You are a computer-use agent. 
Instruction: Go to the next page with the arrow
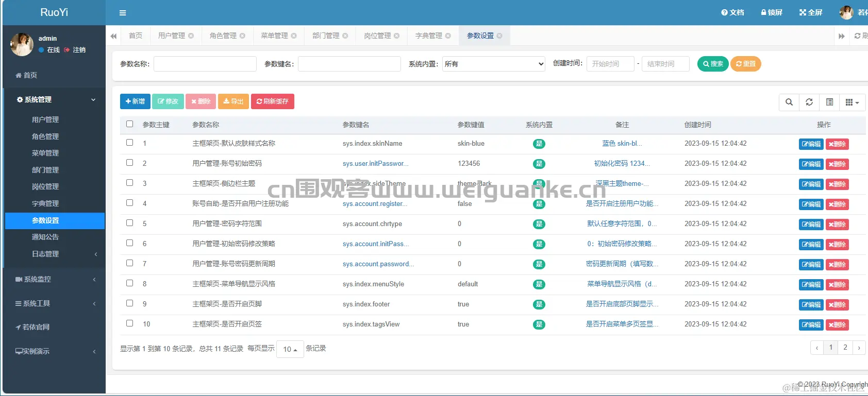click(x=859, y=348)
